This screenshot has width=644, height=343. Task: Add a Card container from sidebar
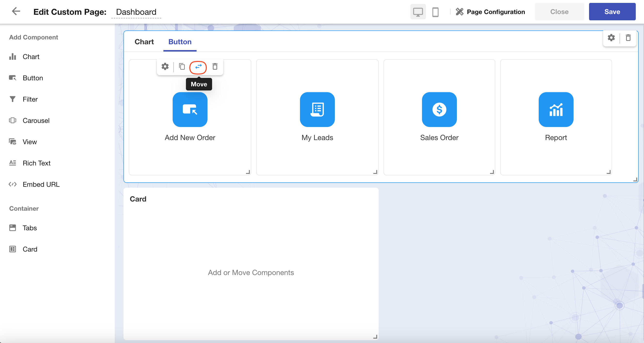23,249
